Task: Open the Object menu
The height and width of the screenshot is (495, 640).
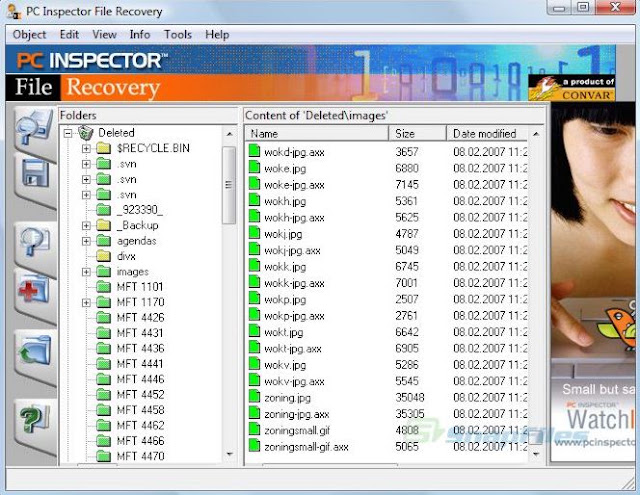Action: coord(29,35)
